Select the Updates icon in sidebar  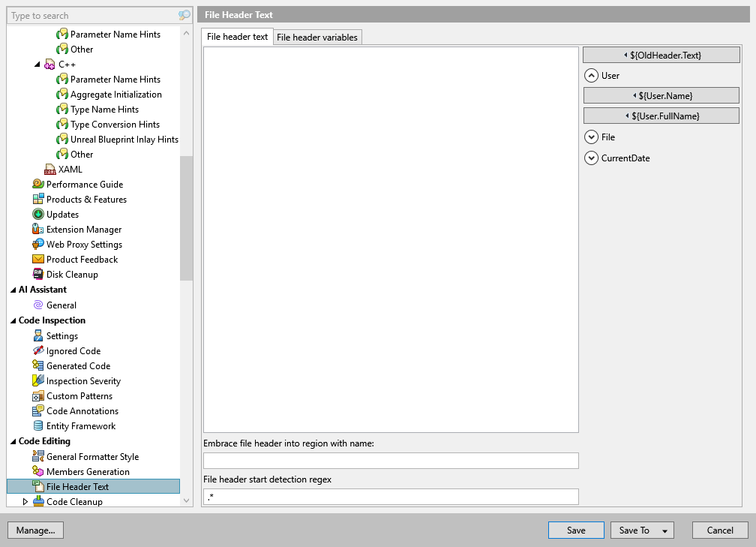(39, 214)
